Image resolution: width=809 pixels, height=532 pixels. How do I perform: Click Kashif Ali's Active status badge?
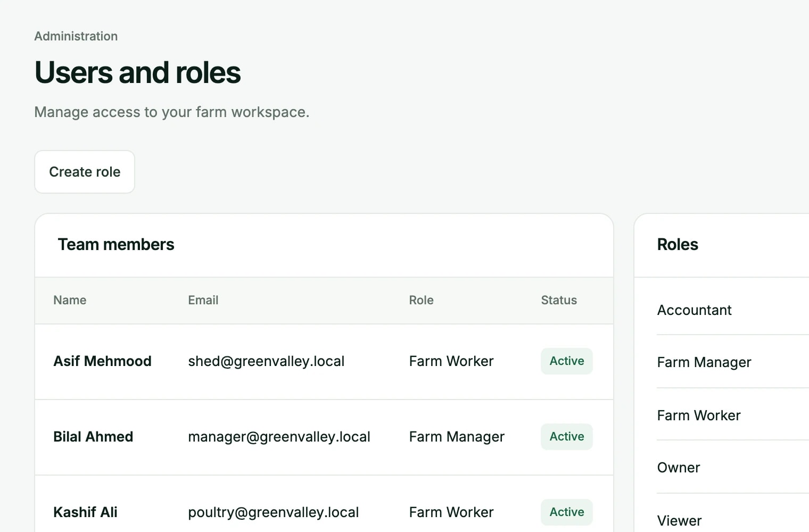pyautogui.click(x=567, y=512)
